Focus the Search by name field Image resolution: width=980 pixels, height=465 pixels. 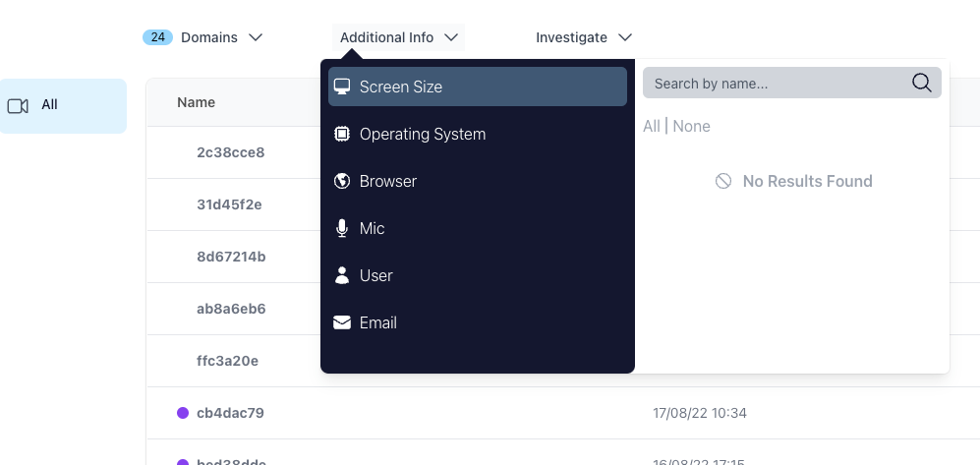[777, 84]
